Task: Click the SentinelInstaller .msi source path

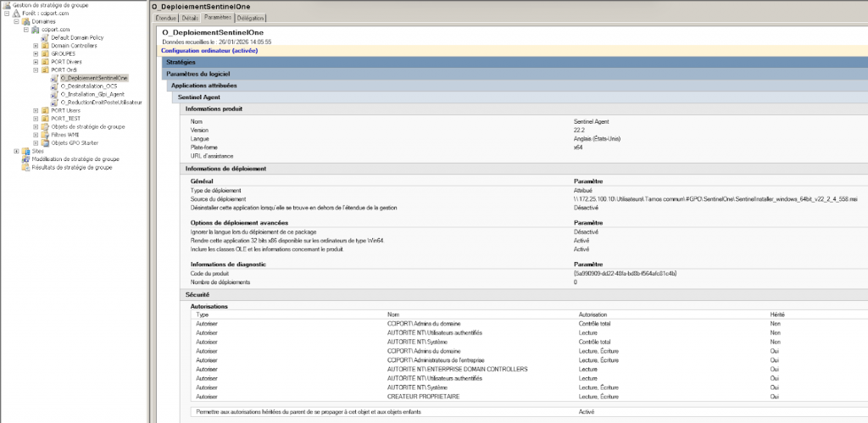Action: click(x=715, y=198)
